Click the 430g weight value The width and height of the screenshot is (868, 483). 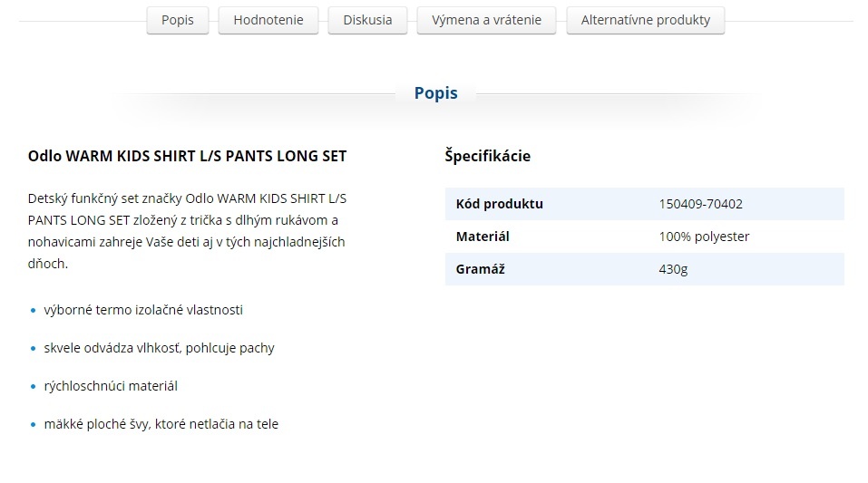[673, 269]
